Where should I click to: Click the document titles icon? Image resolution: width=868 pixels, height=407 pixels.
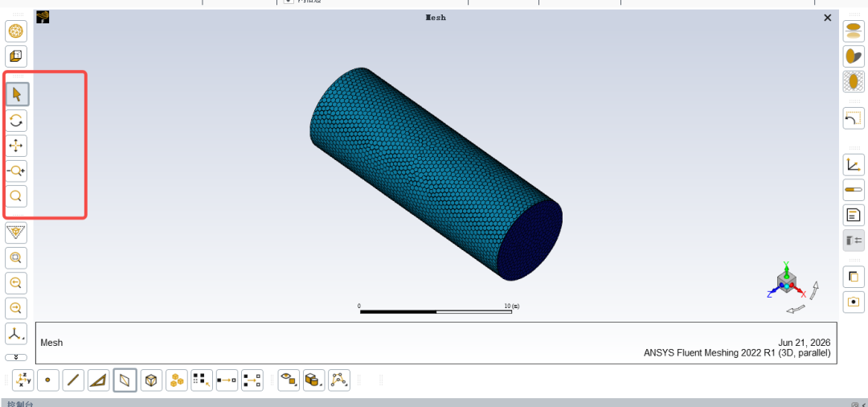854,215
